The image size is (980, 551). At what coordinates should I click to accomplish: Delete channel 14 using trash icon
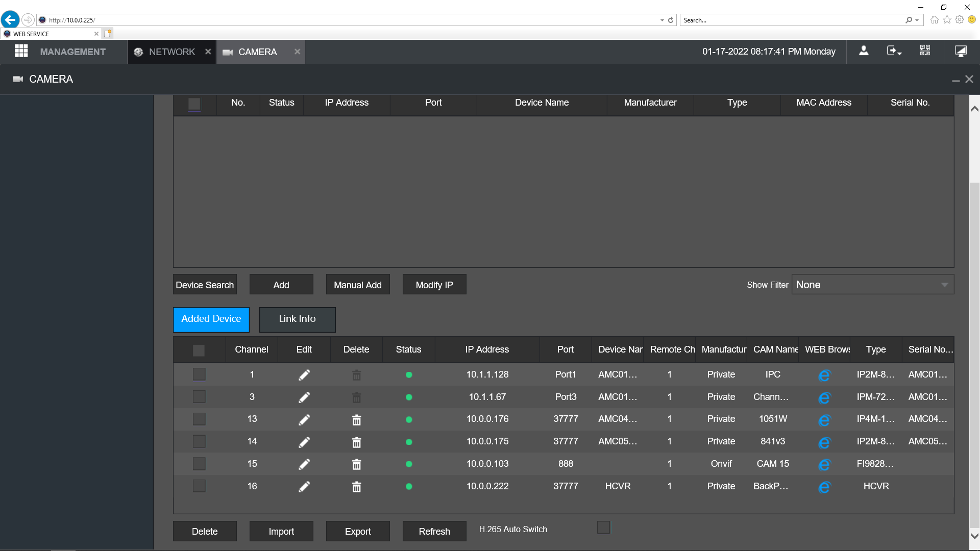coord(356,442)
